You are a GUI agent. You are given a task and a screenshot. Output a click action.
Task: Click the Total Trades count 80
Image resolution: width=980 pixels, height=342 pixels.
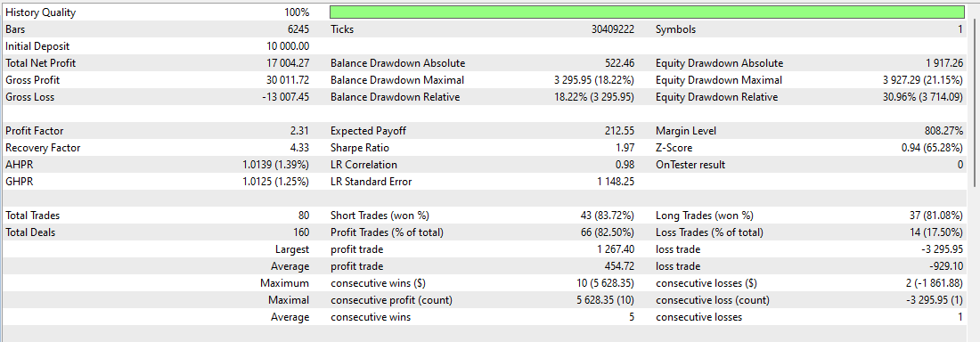(x=304, y=216)
